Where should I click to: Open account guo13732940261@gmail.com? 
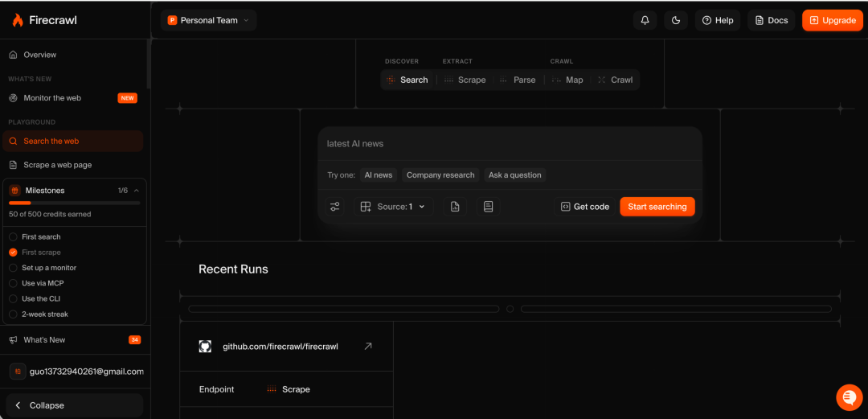(x=76, y=372)
